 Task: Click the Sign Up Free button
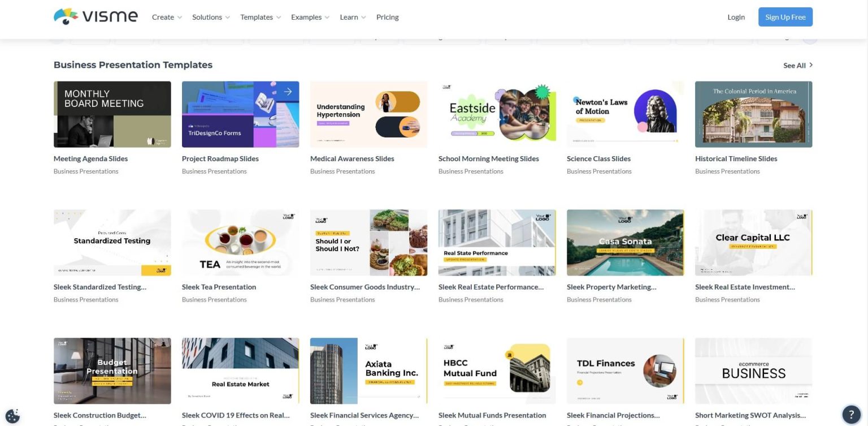[785, 17]
